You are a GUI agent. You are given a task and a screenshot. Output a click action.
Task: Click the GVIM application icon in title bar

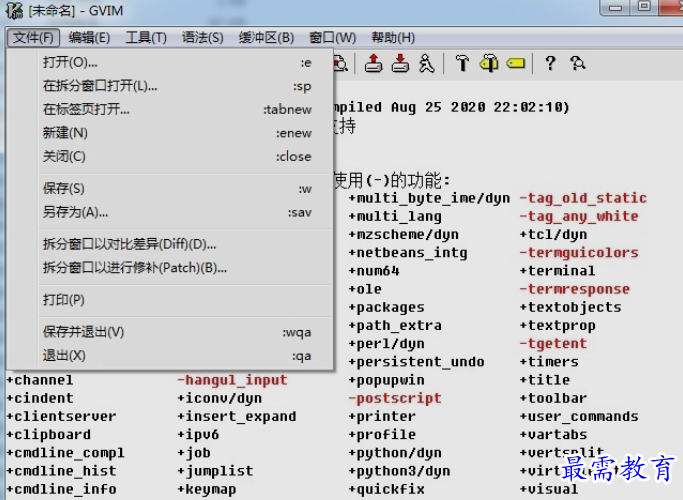(14, 10)
